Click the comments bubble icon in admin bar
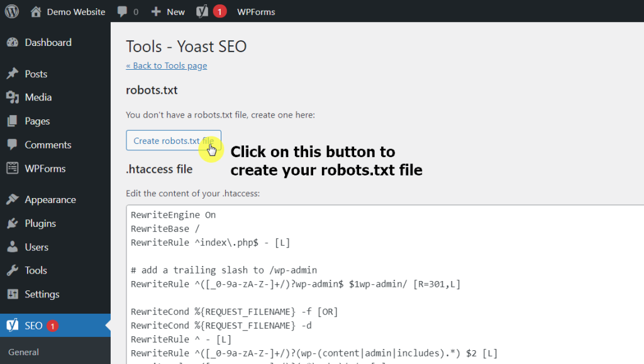The width and height of the screenshot is (644, 364). click(121, 11)
